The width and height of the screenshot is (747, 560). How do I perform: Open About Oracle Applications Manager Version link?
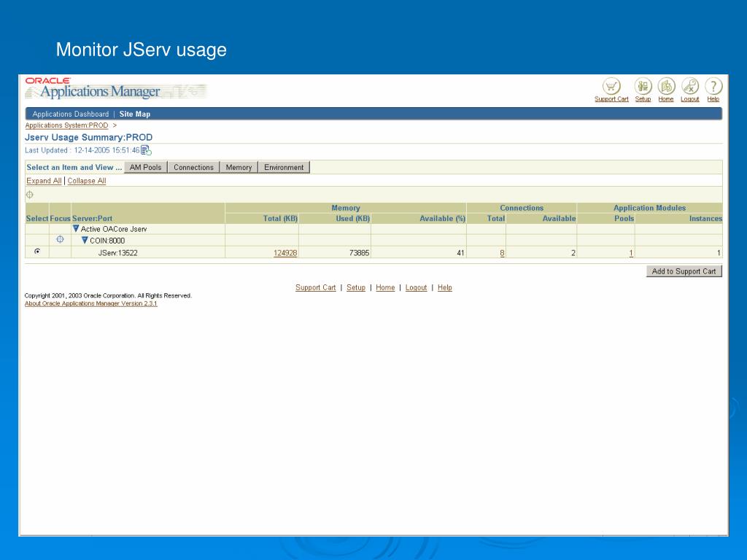coord(91,303)
